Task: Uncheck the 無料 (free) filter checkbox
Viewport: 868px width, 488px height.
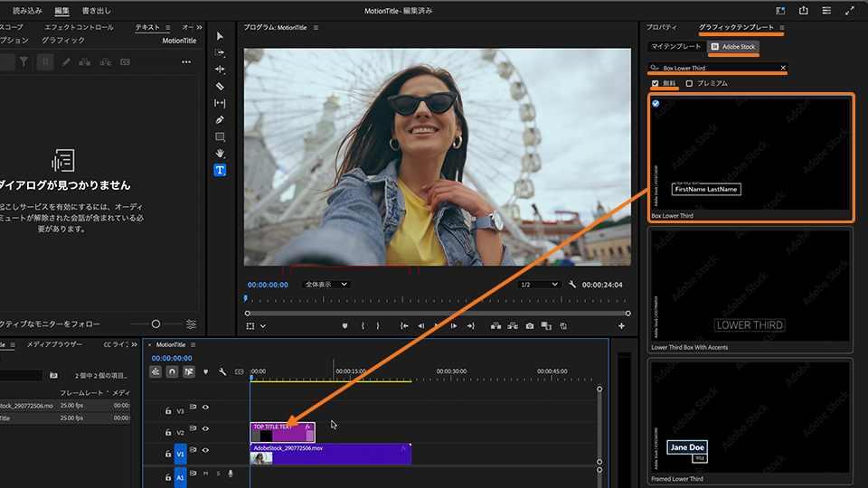Action: [x=656, y=83]
